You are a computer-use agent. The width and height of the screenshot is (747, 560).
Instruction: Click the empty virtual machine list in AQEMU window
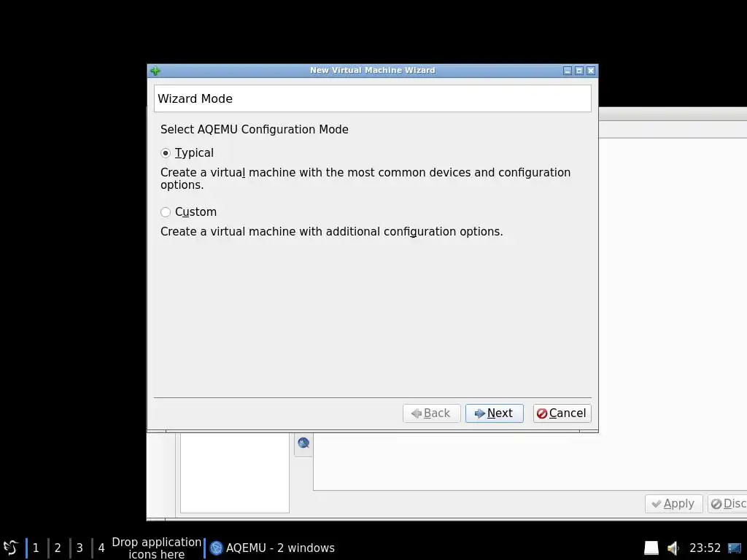tap(235, 472)
